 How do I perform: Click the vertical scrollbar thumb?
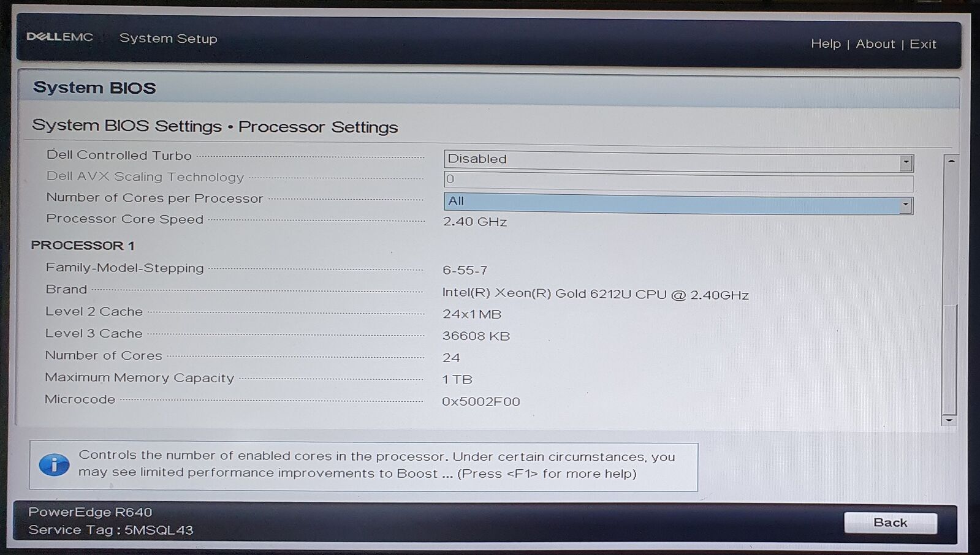pyautogui.click(x=949, y=358)
